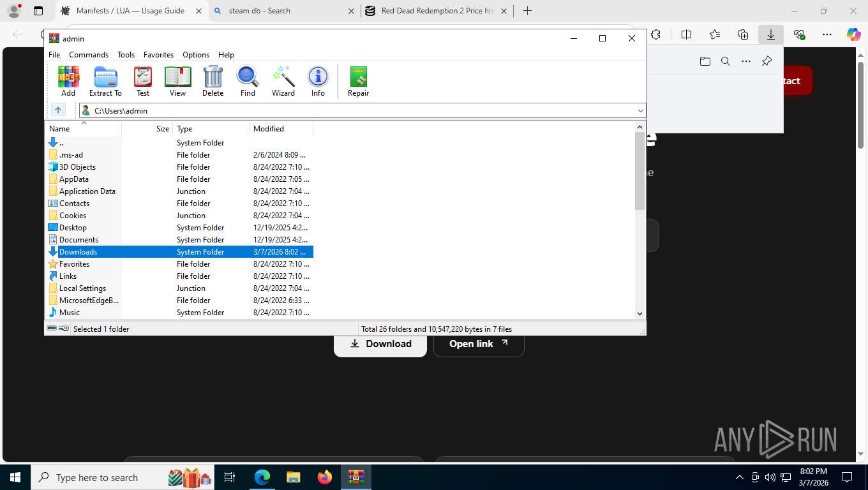Pin the downloads panel
The image size is (868, 490).
click(767, 61)
